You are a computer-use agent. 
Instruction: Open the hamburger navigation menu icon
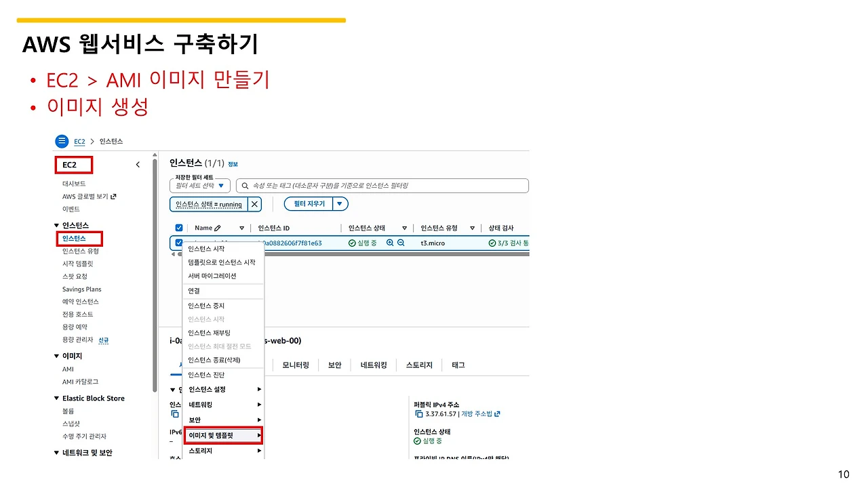pos(62,141)
